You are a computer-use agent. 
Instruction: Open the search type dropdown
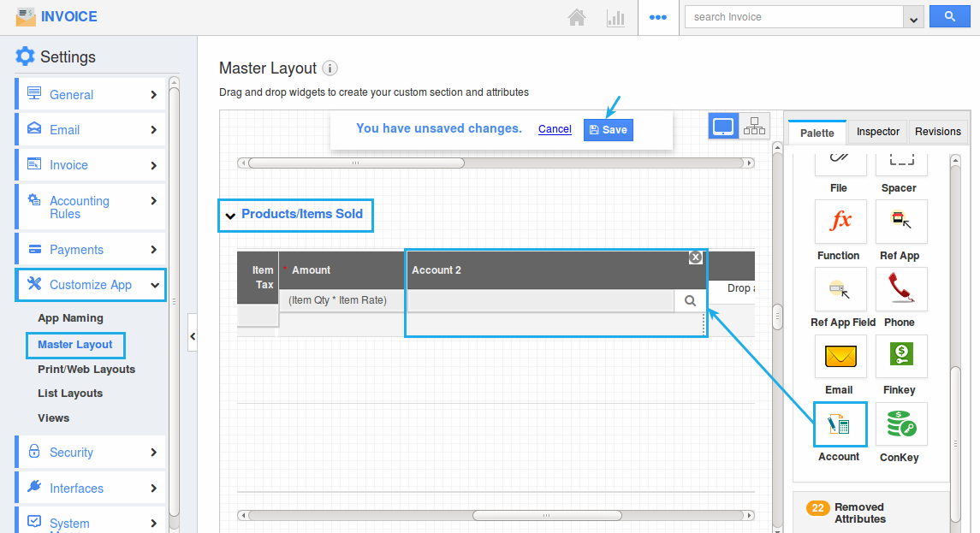point(912,16)
